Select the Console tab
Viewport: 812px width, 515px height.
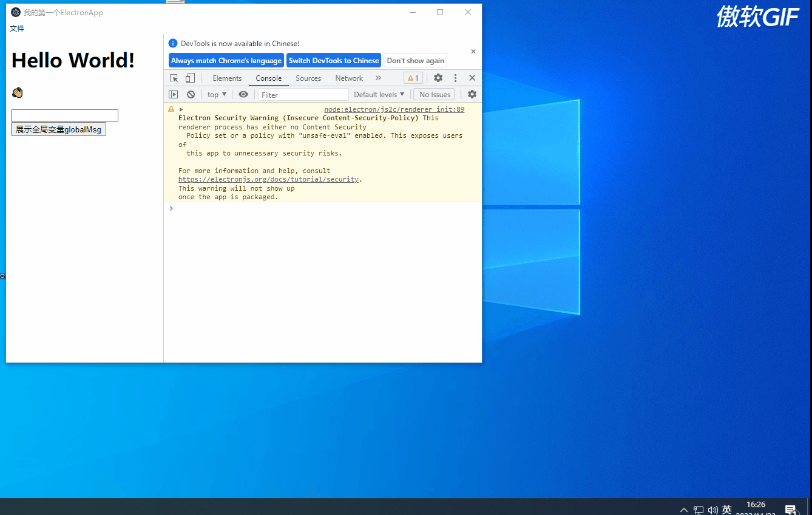click(x=269, y=78)
